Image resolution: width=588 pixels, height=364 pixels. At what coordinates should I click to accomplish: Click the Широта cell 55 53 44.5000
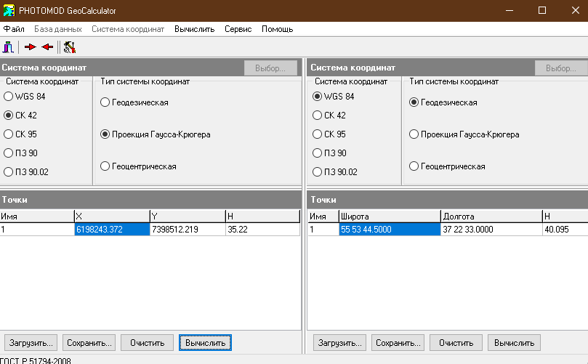[390, 230]
